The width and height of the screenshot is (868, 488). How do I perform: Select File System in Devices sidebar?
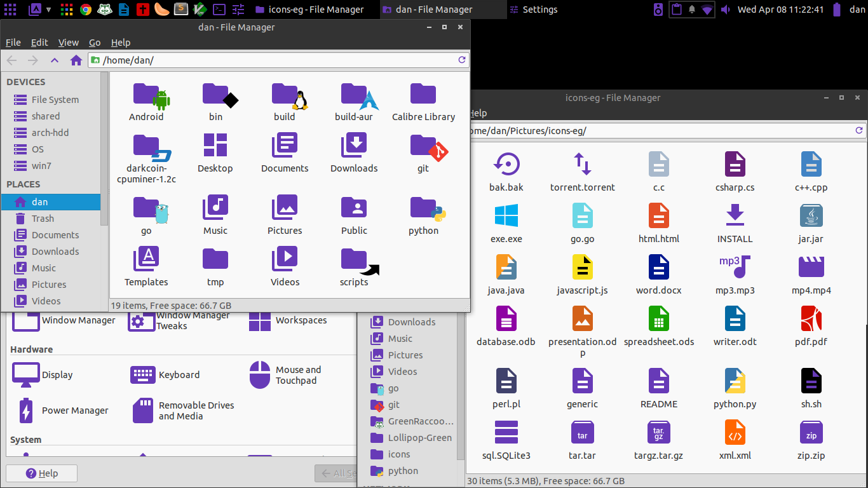tap(50, 100)
